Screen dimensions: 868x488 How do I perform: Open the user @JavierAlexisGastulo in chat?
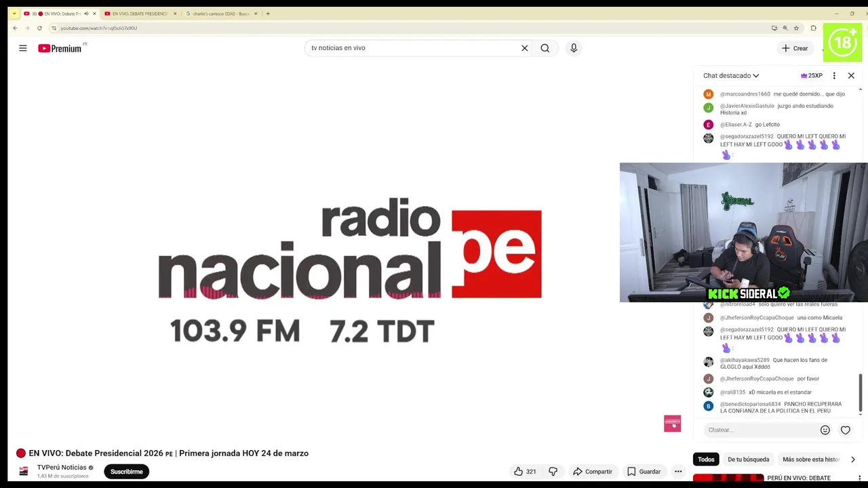[747, 106]
